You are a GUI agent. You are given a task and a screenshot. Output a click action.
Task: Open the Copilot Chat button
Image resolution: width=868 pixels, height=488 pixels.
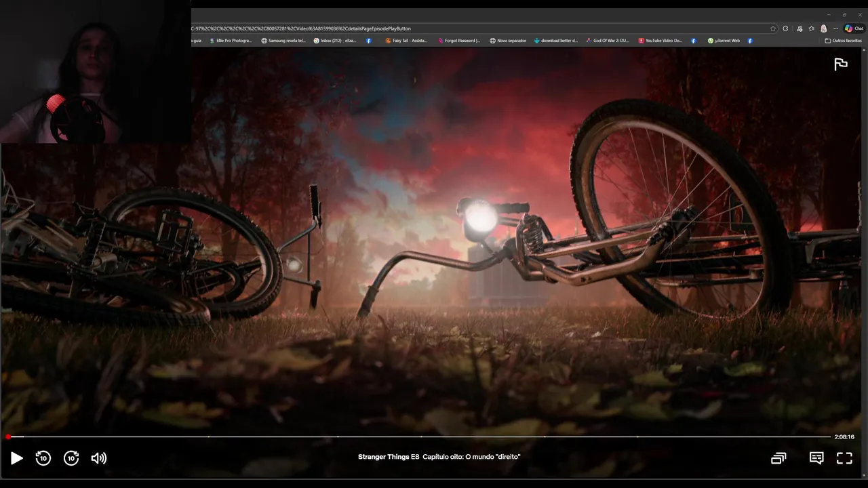coord(854,28)
